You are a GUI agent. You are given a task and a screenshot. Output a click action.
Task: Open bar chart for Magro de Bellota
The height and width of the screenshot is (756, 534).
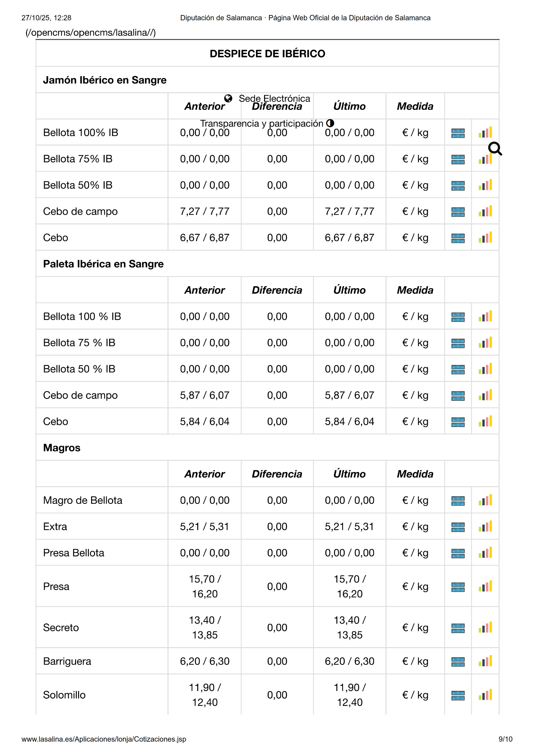(485, 500)
